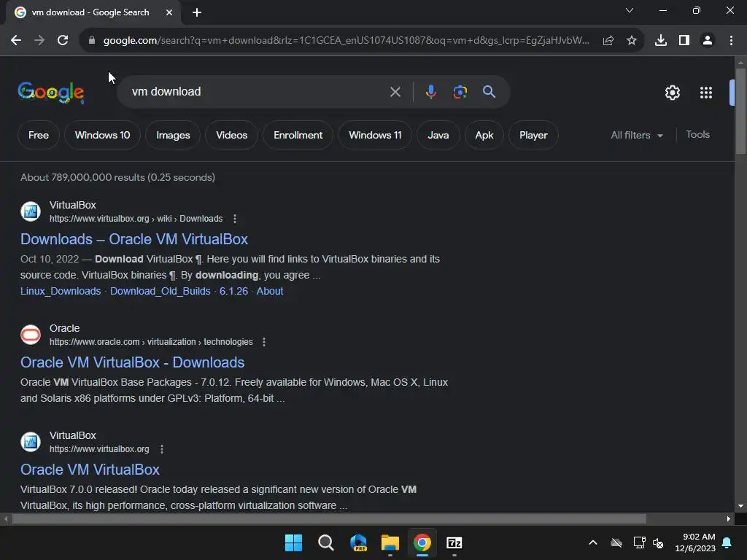This screenshot has width=747, height=560.
Task: Clear the search box text
Action: tap(395, 92)
